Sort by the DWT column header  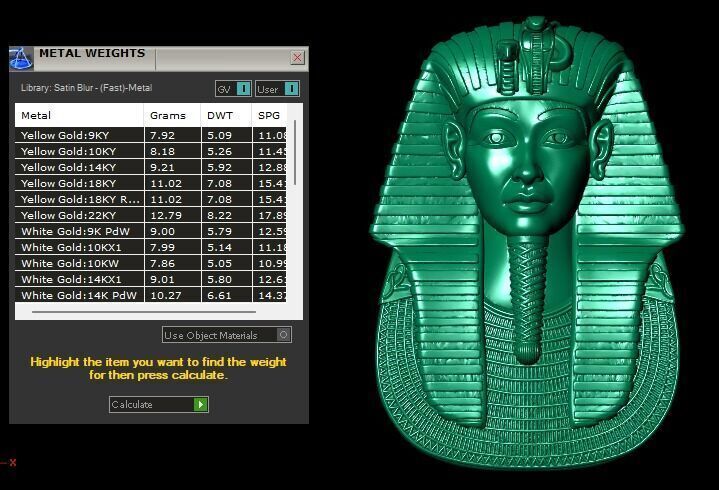pyautogui.click(x=227, y=116)
